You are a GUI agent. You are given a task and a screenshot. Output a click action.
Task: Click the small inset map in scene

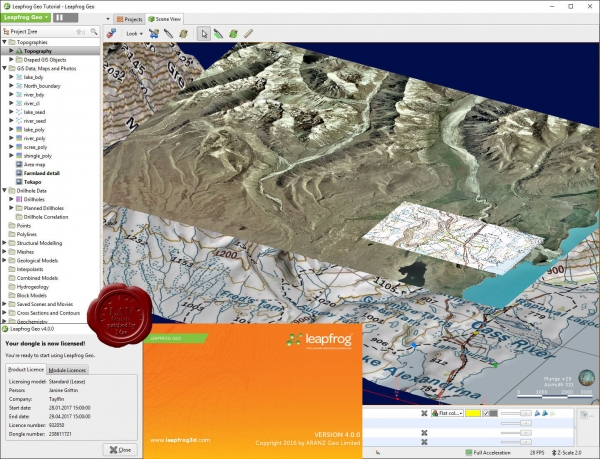(453, 237)
